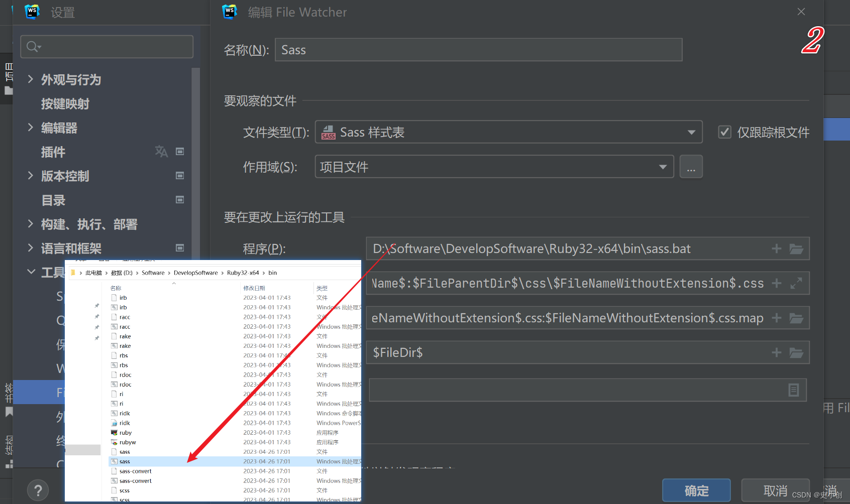The height and width of the screenshot is (504, 850).
Task: Click the plugin translation icon beside 插件
Action: [x=161, y=151]
